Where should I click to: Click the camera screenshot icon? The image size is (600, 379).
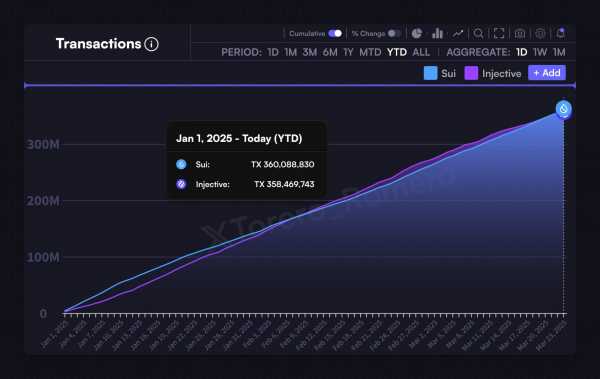tap(520, 34)
